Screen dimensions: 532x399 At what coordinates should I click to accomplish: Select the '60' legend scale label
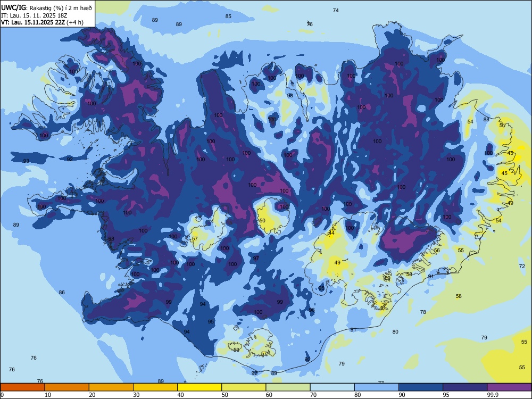click(269, 395)
